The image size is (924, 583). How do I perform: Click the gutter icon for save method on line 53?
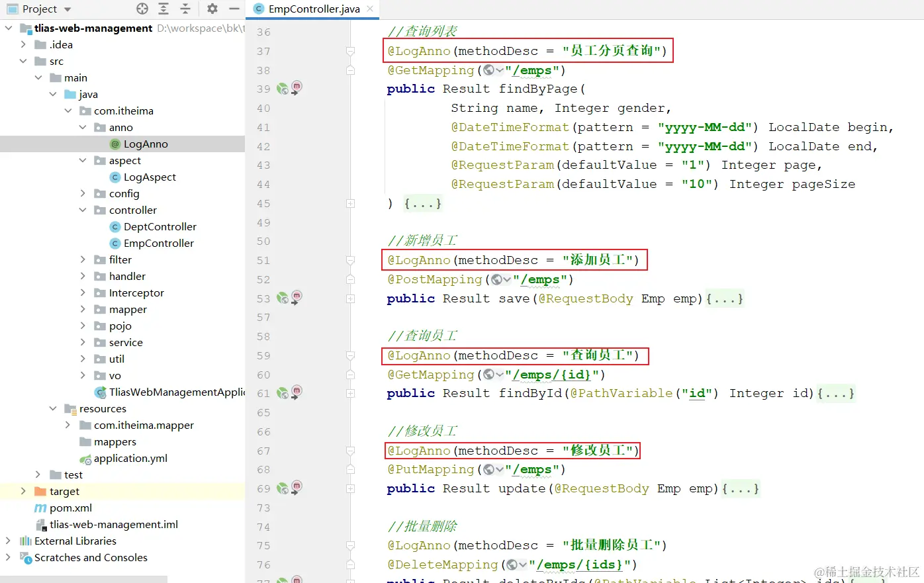click(283, 298)
